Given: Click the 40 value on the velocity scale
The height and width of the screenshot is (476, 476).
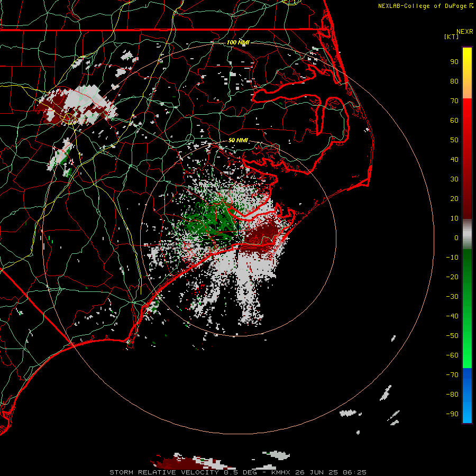Looking at the screenshot, I should pyautogui.click(x=454, y=160).
